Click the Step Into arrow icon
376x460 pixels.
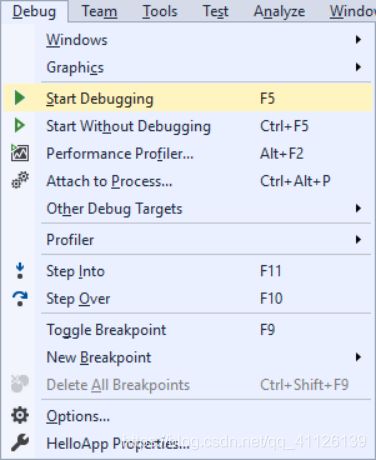pyautogui.click(x=20, y=271)
